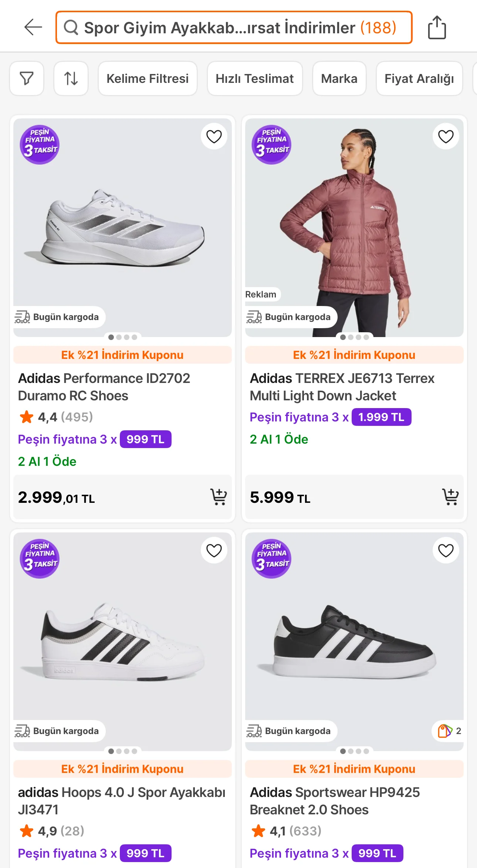
Task: Open the Fiyat Aralığı filter
Action: pyautogui.click(x=419, y=78)
